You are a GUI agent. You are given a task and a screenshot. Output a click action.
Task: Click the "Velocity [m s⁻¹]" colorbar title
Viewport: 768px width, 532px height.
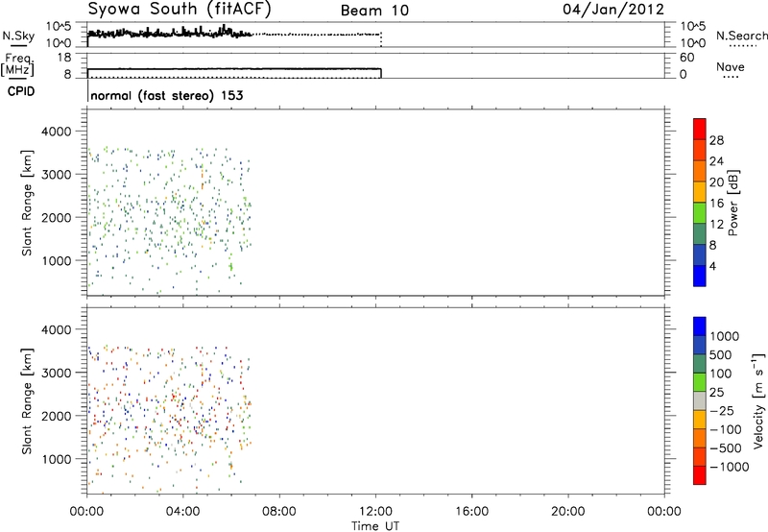(758, 400)
